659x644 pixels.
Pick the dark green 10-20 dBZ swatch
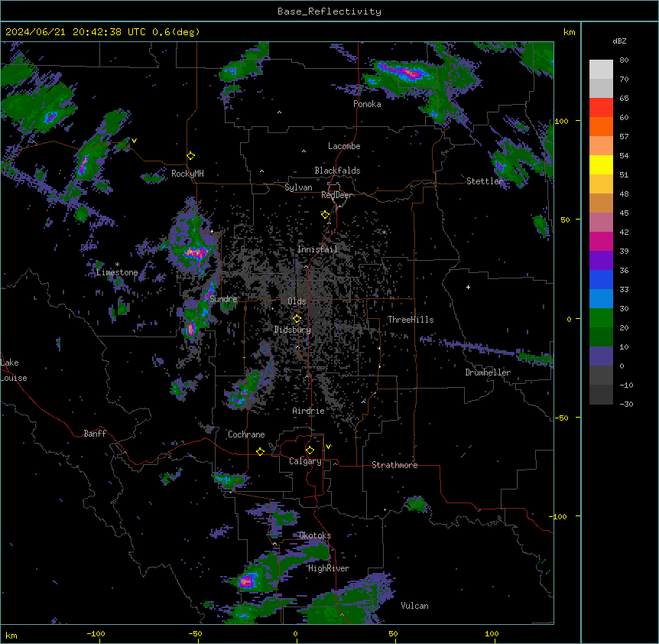[x=601, y=337]
